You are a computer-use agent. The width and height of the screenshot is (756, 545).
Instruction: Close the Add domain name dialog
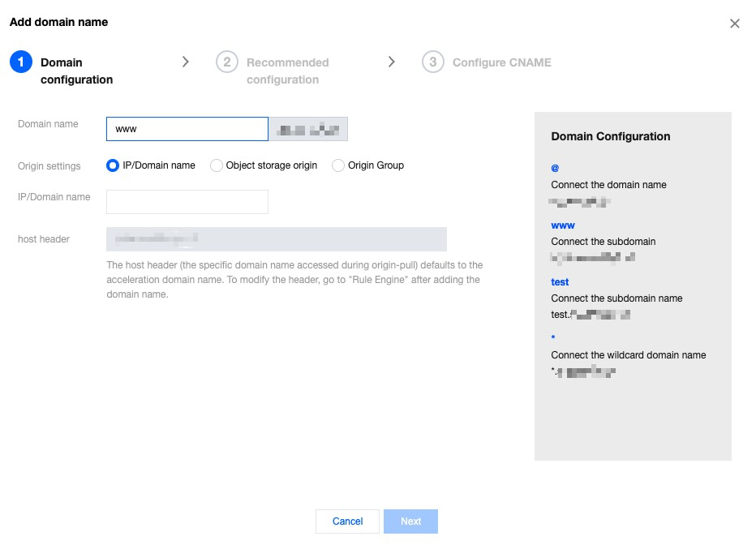pyautogui.click(x=735, y=24)
